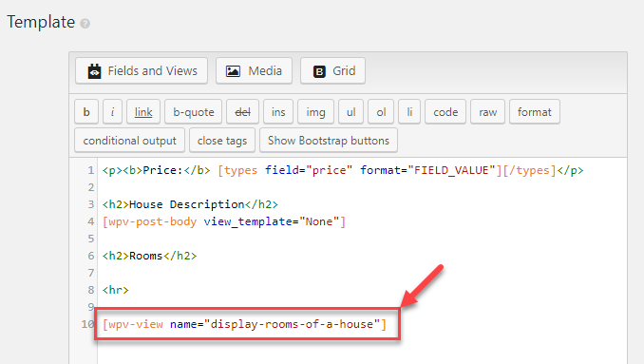Image resolution: width=644 pixels, height=364 pixels.
Task: Click line number 5 in gutter
Action: coord(91,239)
